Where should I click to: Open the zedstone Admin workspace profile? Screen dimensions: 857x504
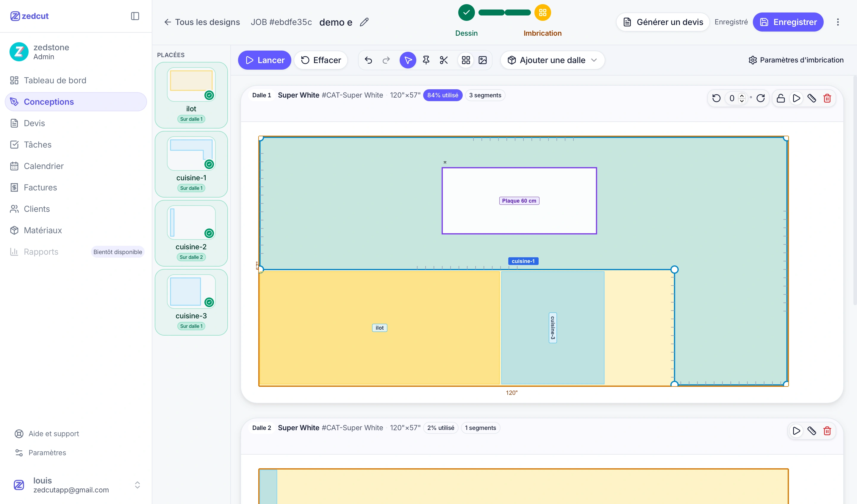pos(76,52)
